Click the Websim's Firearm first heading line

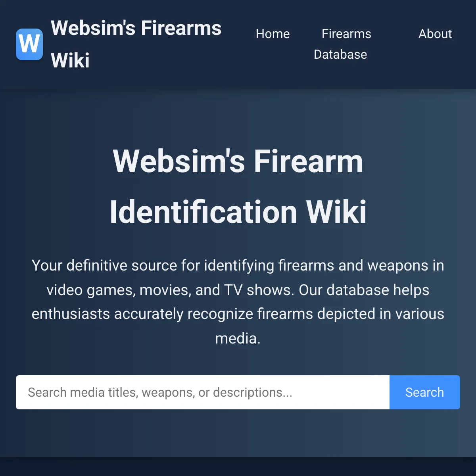(238, 161)
